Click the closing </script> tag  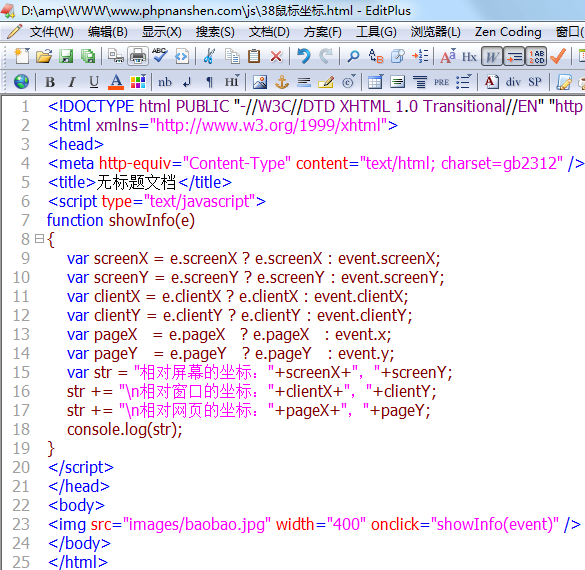coord(81,467)
